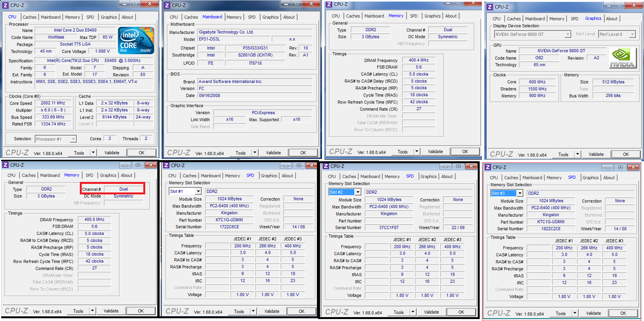Click OK in the SPD Slot #3 window

tap(623, 313)
